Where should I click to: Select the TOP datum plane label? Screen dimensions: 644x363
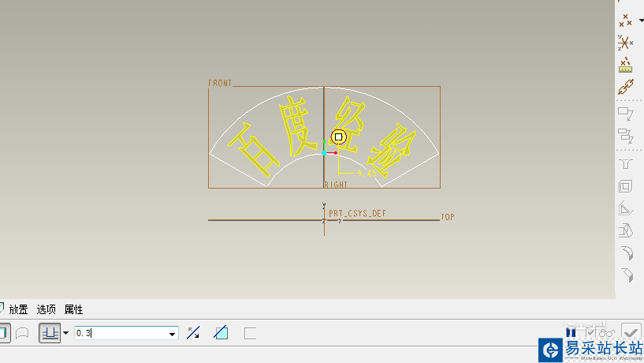[x=448, y=217]
